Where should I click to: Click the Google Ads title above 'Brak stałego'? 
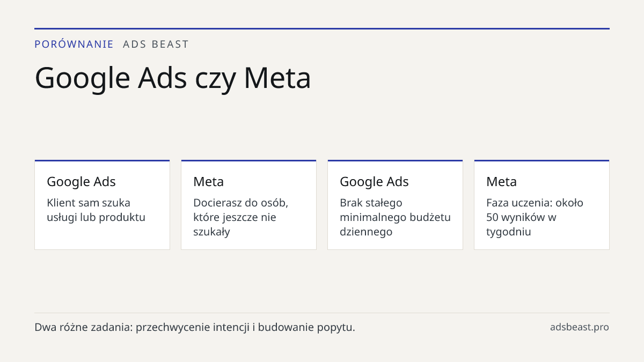pyautogui.click(x=374, y=182)
